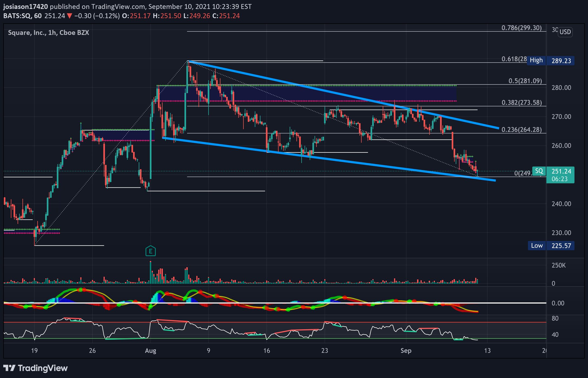Click the 230.00 price axis label
The height and width of the screenshot is (378, 588).
(561, 233)
